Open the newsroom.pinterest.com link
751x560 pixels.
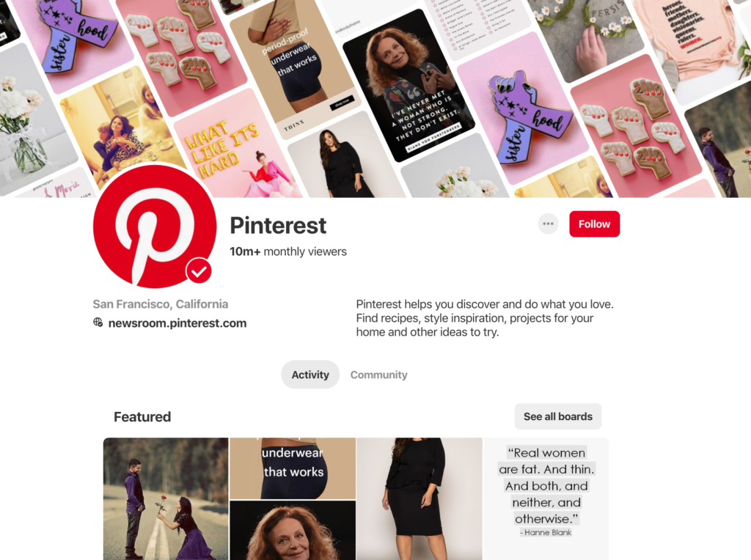pos(177,323)
